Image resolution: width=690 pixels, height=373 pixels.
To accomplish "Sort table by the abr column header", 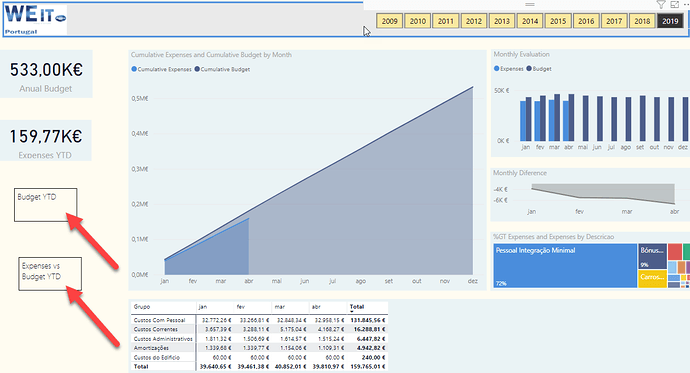I will point(316,307).
